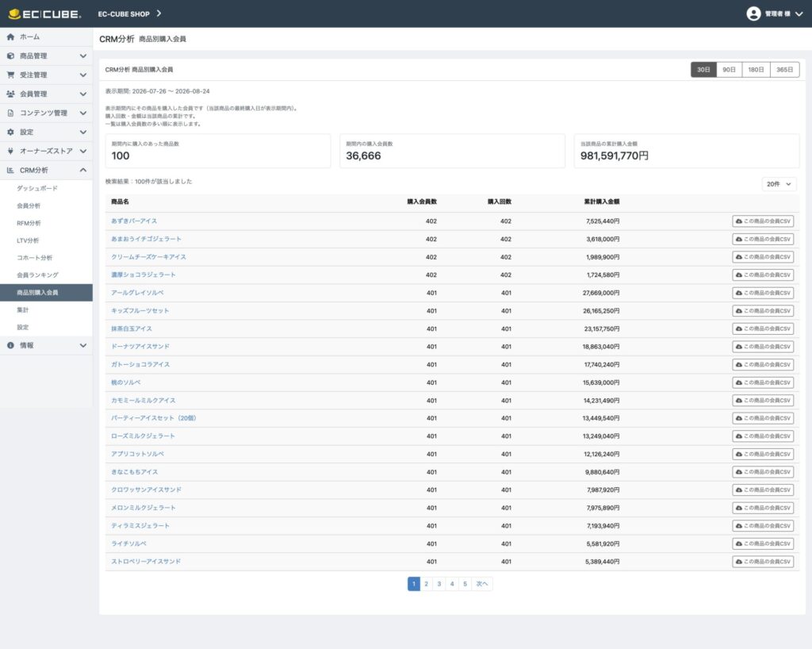Screen dimensions: 812x649
Task: Go to page 5 of results
Action: point(465,584)
